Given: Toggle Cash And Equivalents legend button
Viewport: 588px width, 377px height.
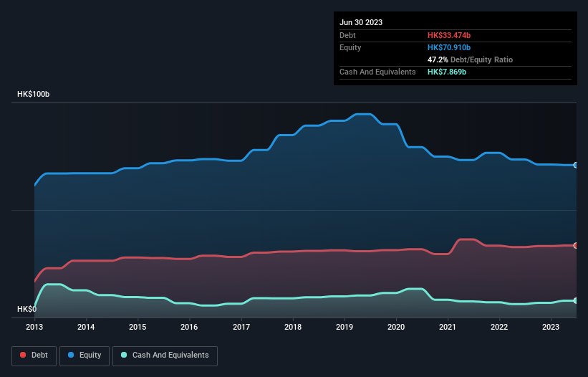Looking at the screenshot, I should pyautogui.click(x=165, y=355).
